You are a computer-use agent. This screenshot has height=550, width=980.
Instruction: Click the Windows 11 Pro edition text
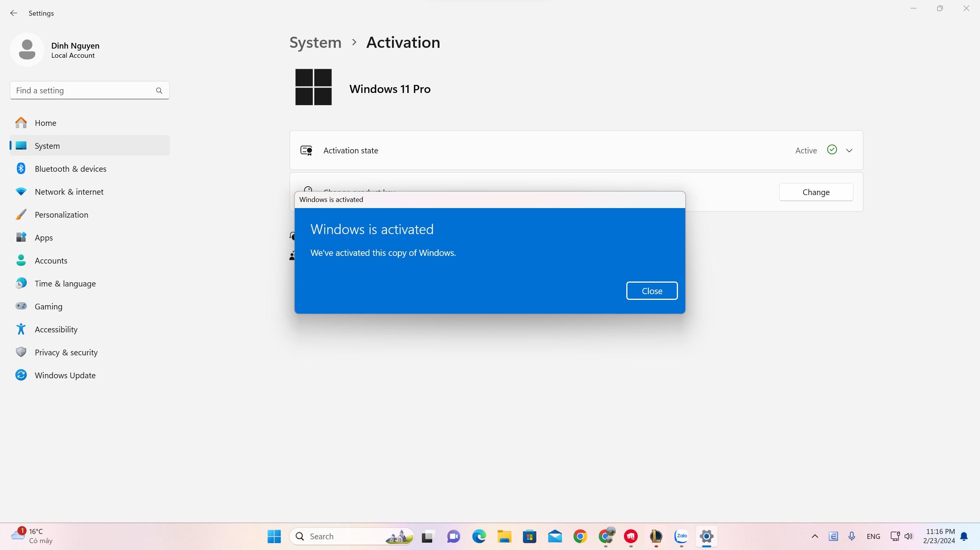[390, 89]
